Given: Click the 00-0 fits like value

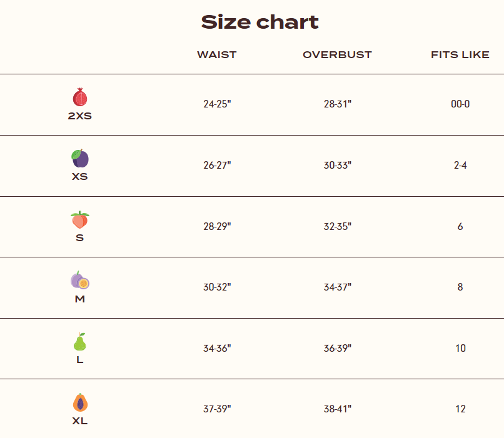Looking at the screenshot, I should (x=460, y=104).
